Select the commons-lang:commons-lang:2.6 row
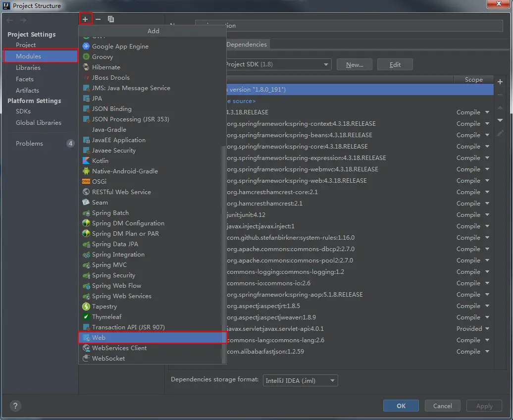The height and width of the screenshot is (420, 513). pyautogui.click(x=359, y=340)
